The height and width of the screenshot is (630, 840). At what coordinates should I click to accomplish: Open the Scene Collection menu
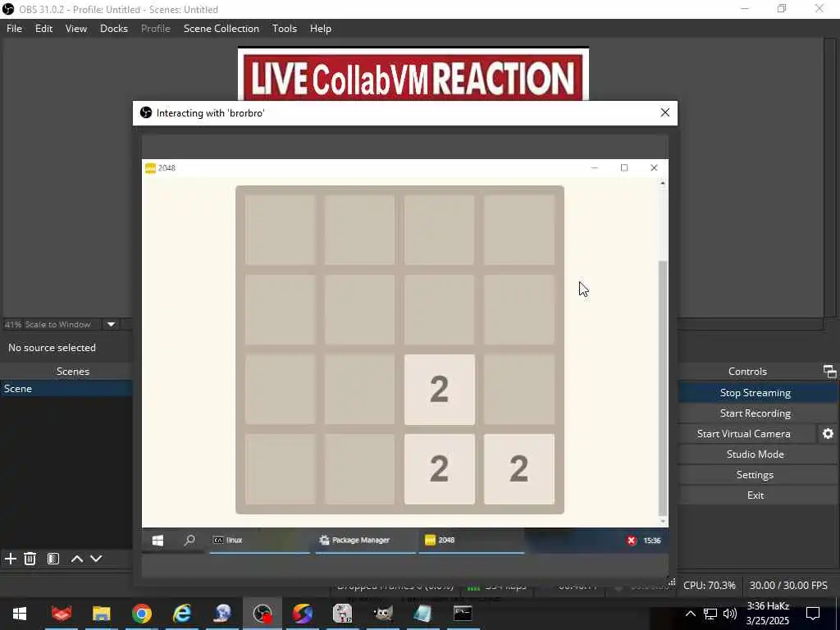221,29
